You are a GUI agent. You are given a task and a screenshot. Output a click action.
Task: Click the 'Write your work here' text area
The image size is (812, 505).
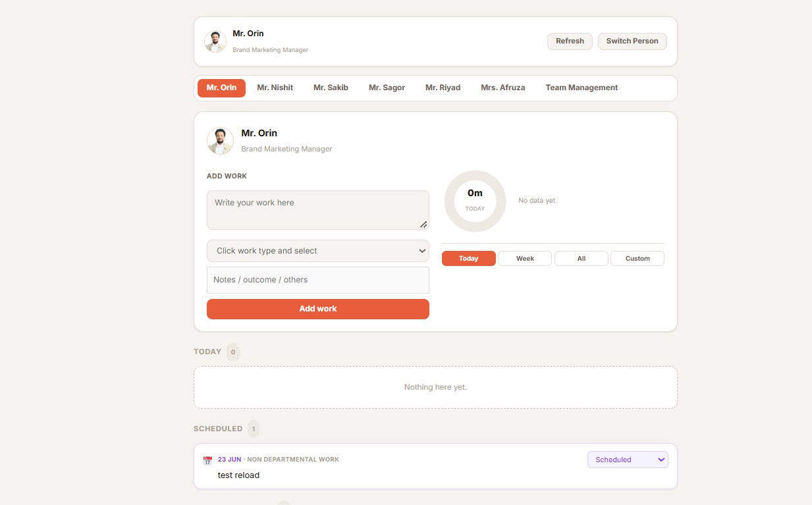click(x=318, y=210)
